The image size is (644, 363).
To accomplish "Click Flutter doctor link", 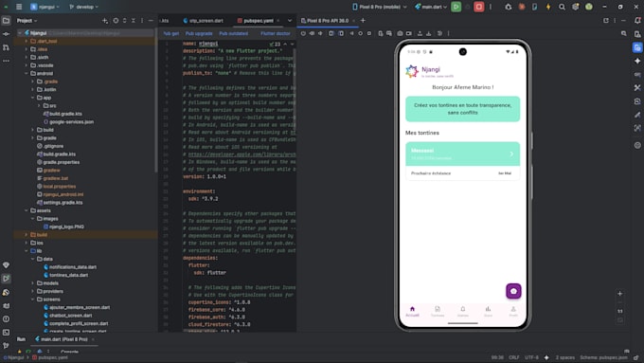I will tap(276, 33).
